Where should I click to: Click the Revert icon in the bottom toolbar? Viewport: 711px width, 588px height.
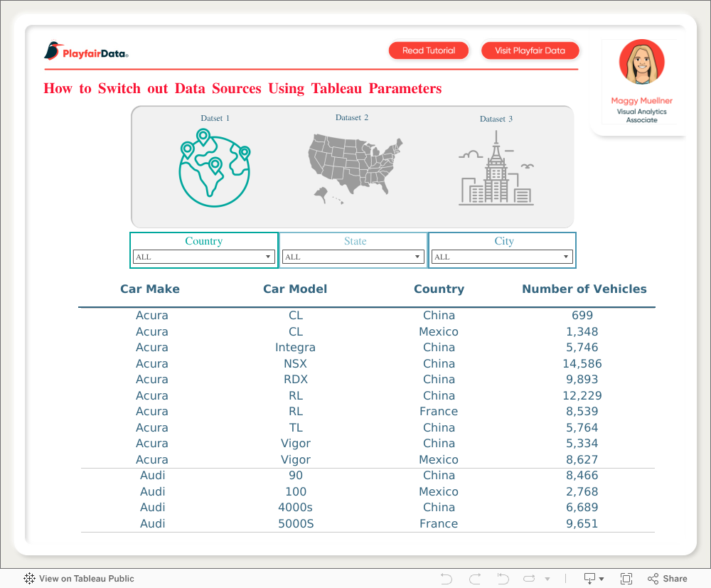pyautogui.click(x=503, y=579)
